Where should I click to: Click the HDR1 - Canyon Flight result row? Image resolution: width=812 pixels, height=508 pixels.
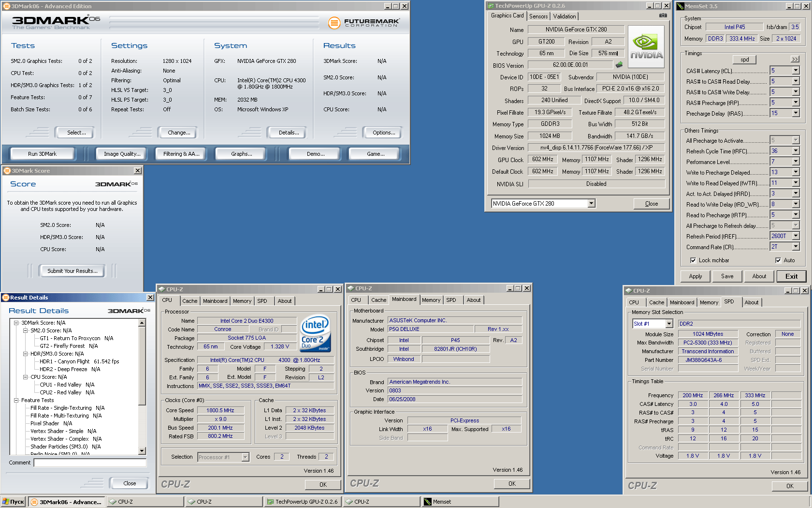(x=79, y=361)
